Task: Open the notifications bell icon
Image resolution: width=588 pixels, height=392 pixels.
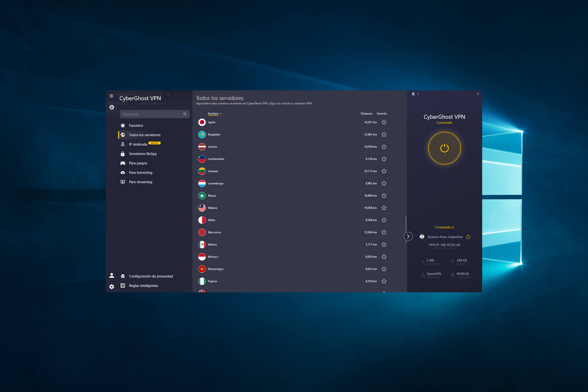Action: pos(413,94)
